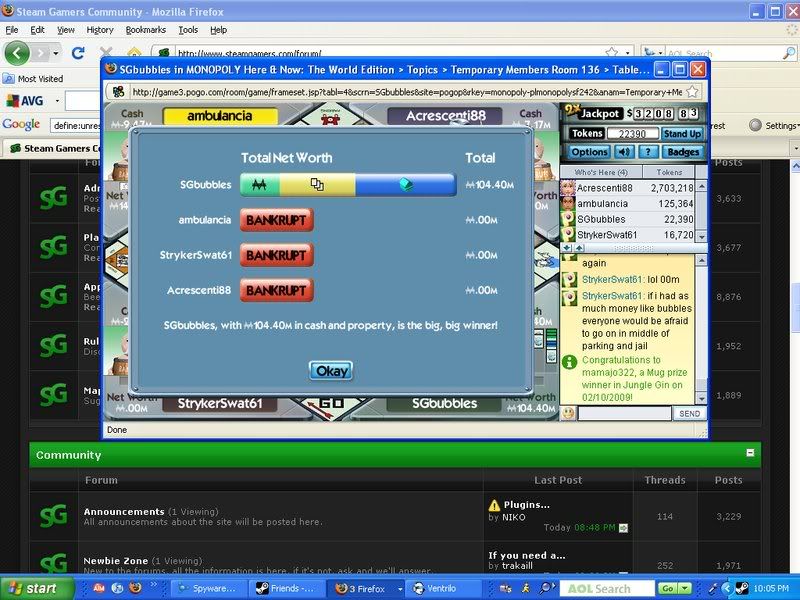The image size is (800, 600).
Task: Switch to the Friends Steam taskbar window
Action: [x=285, y=588]
